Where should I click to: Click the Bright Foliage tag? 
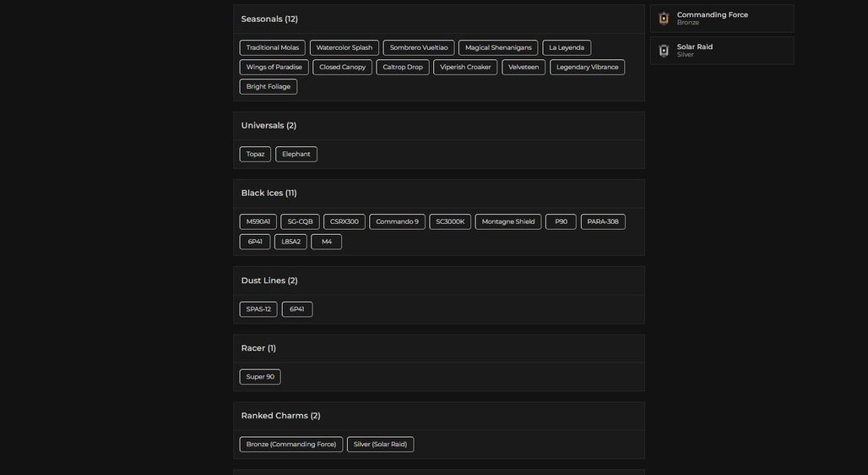click(269, 86)
